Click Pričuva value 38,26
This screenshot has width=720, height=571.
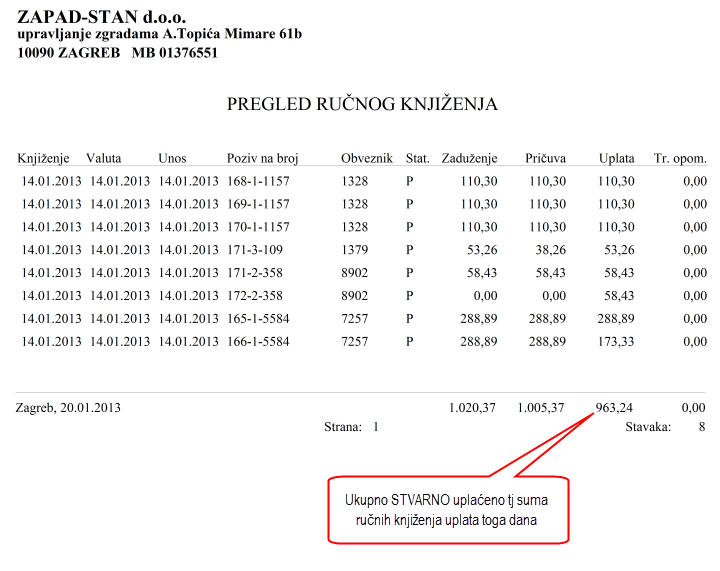tap(551, 250)
